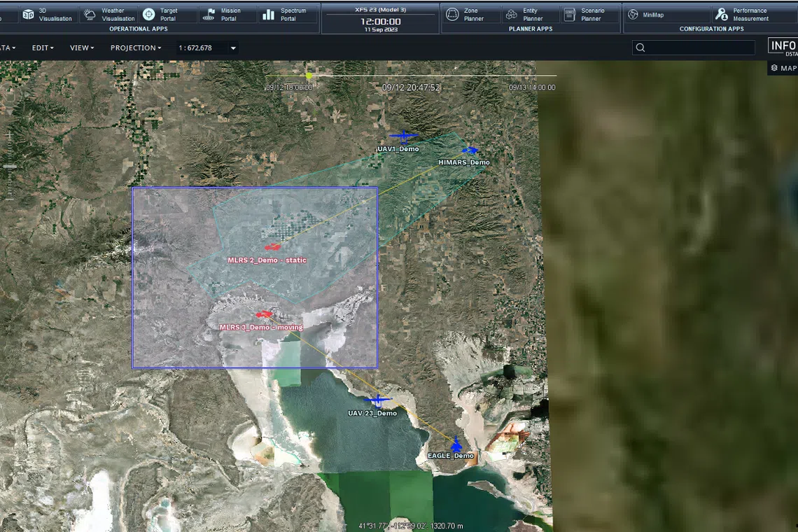Expand the map scale dropdown
Screen dimensions: 798x532
click(x=233, y=48)
